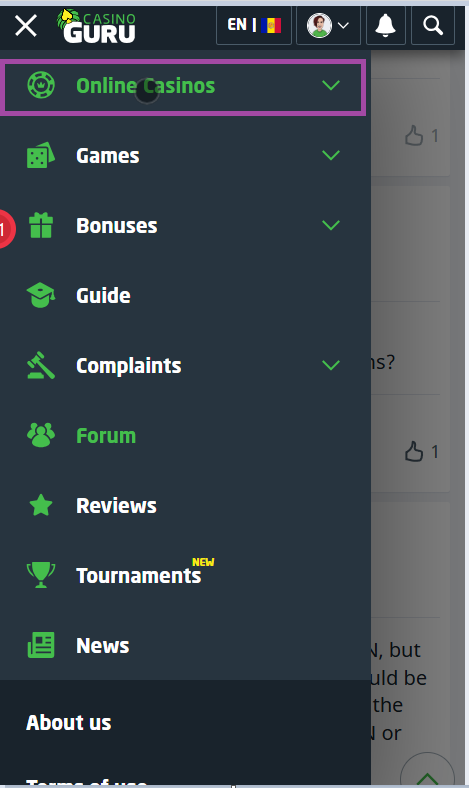
Task: Open the user avatar account dropdown
Action: point(328,25)
